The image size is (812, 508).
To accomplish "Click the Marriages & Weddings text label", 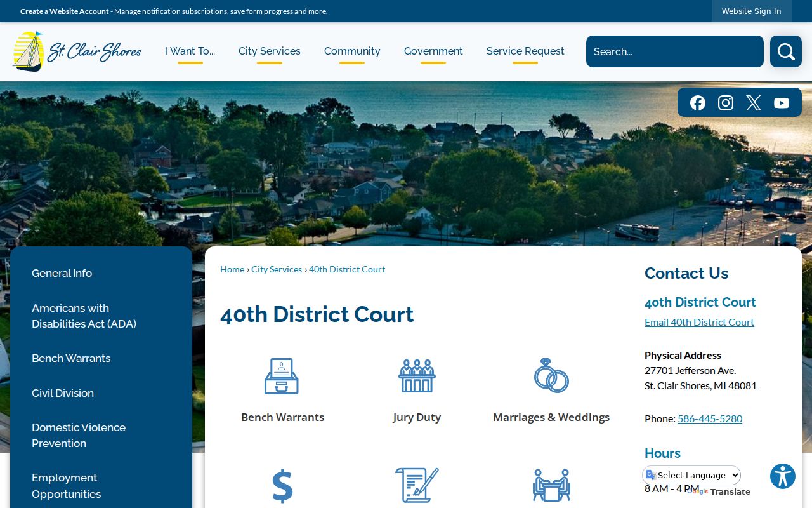I will pos(551,417).
